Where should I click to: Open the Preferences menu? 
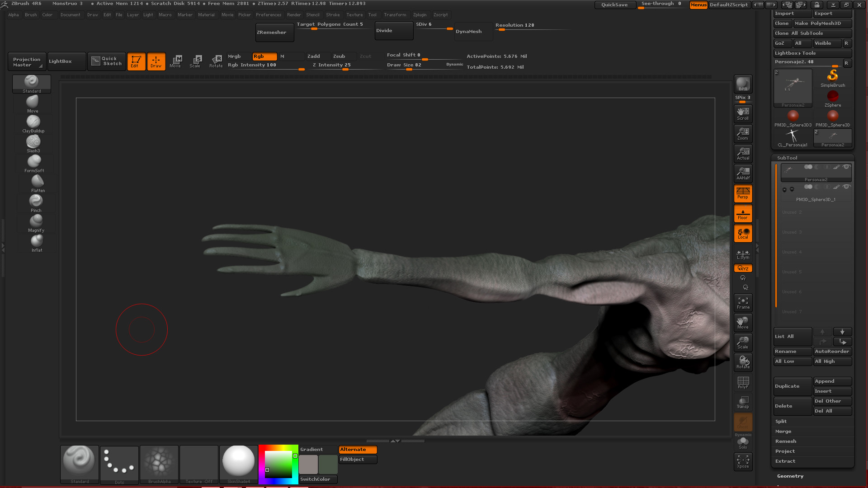(x=268, y=14)
